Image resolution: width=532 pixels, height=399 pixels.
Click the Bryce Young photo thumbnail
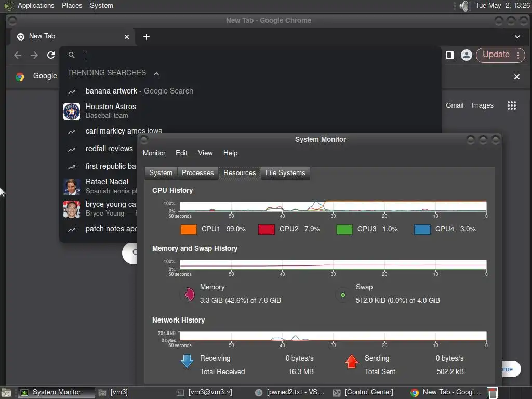click(72, 209)
